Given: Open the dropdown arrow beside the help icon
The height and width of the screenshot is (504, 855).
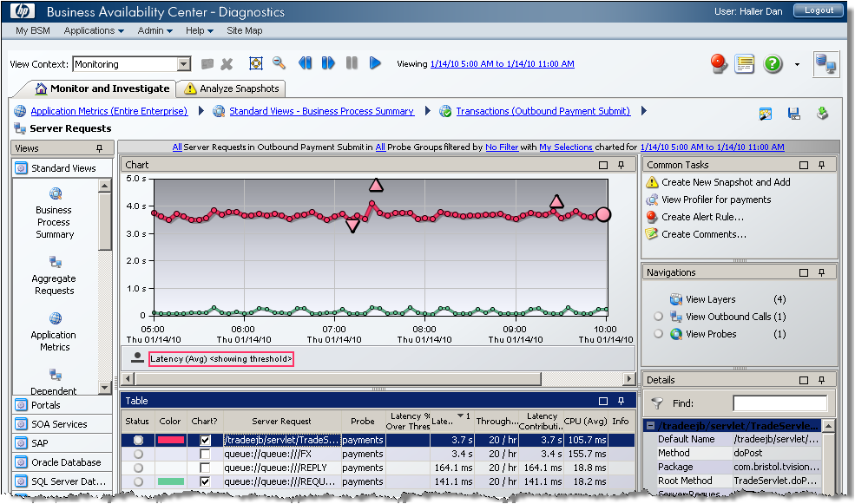Looking at the screenshot, I should [x=797, y=64].
